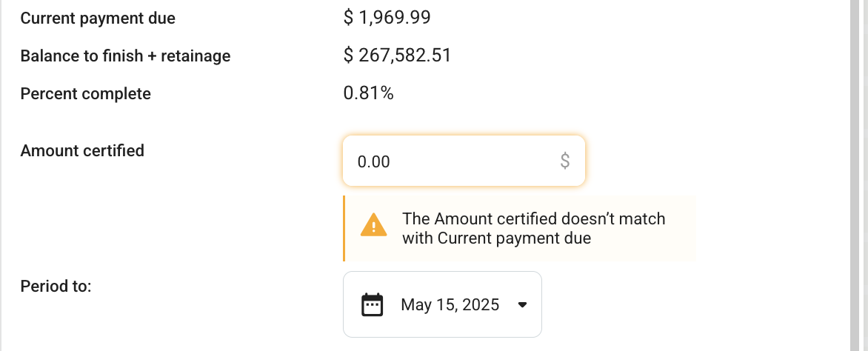
Task: Expand the Period to date picker box
Action: (442, 304)
